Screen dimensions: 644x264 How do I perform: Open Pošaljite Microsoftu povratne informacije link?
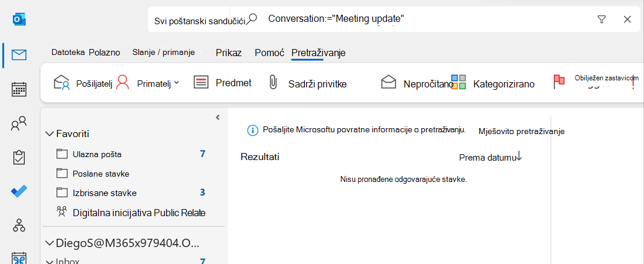[x=364, y=130]
